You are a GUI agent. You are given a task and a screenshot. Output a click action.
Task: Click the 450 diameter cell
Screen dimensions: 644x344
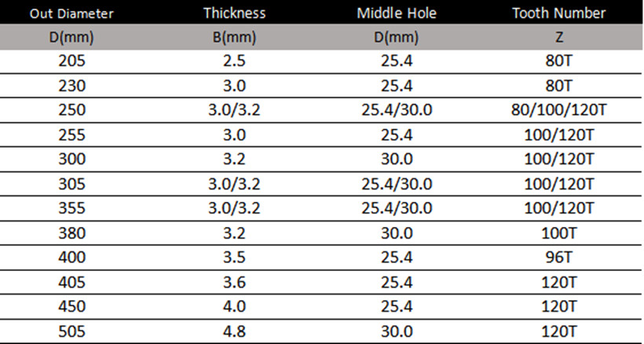71,306
